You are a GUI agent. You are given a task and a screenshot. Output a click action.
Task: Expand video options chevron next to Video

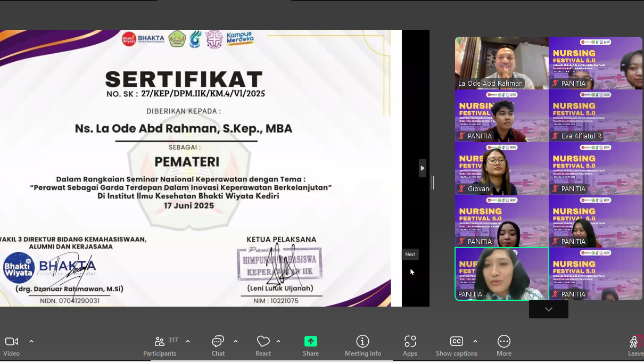(x=31, y=341)
